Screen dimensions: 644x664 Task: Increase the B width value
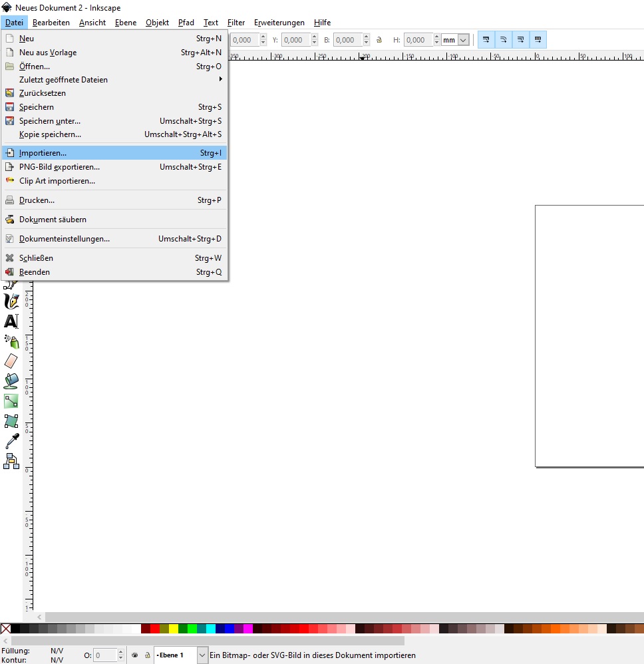367,37
